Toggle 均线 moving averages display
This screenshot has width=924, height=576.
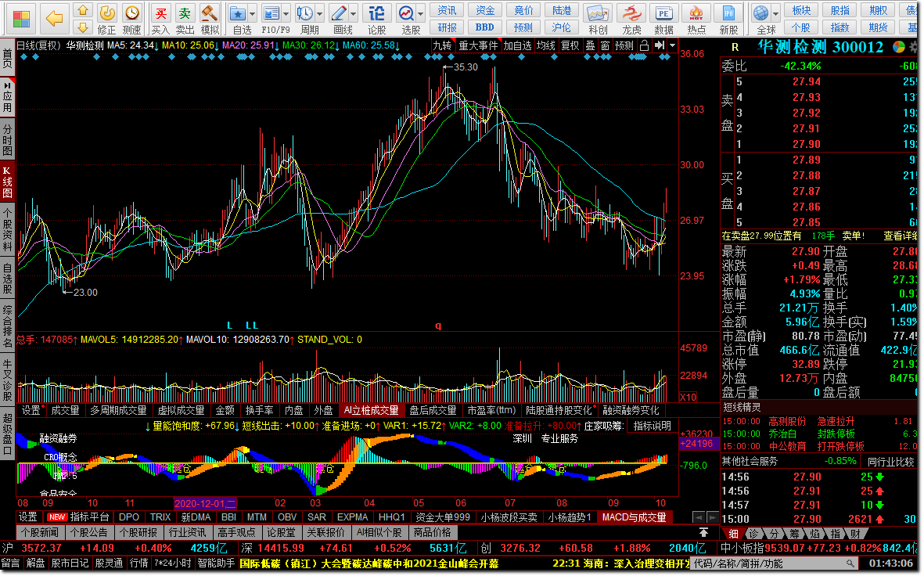point(545,45)
